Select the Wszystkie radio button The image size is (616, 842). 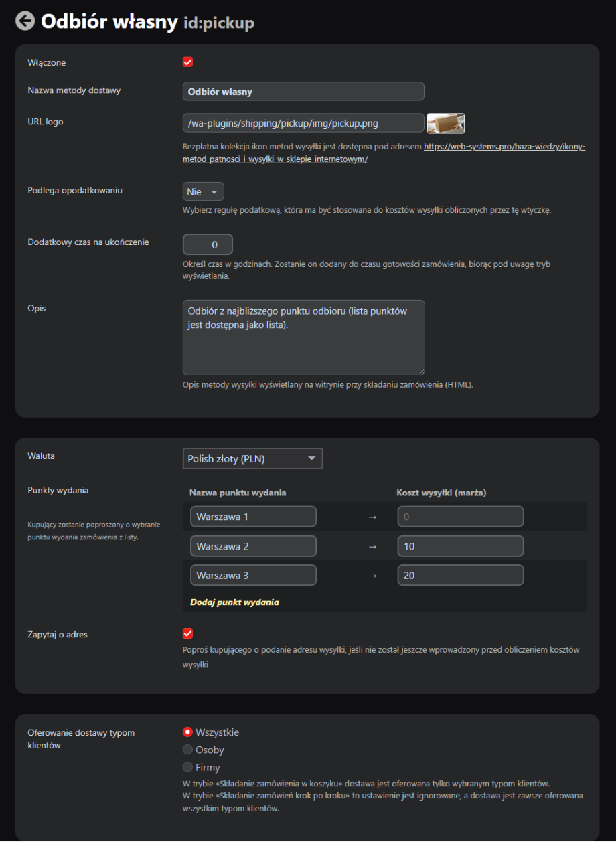tap(188, 732)
